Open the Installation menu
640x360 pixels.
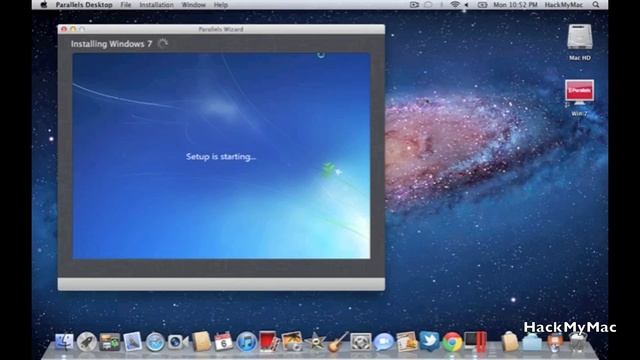coord(156,5)
